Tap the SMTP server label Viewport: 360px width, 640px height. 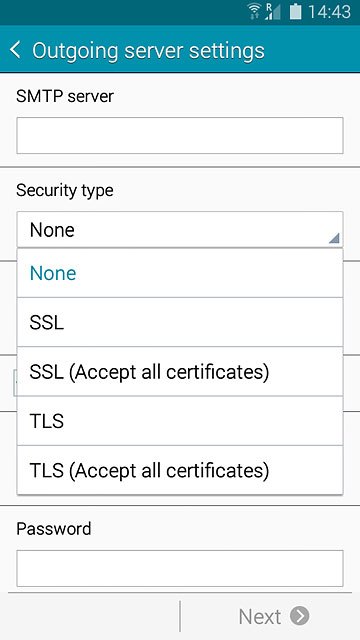65,96
